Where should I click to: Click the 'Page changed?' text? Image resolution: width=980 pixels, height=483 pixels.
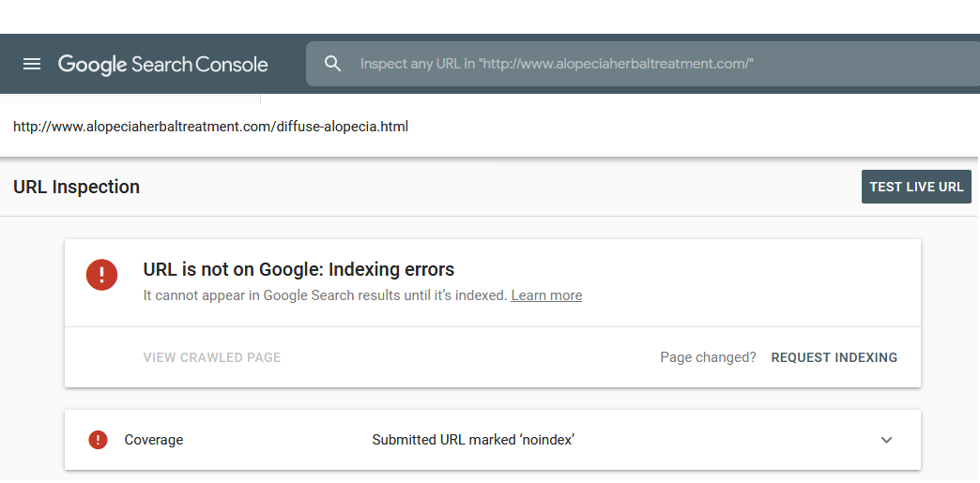point(708,357)
